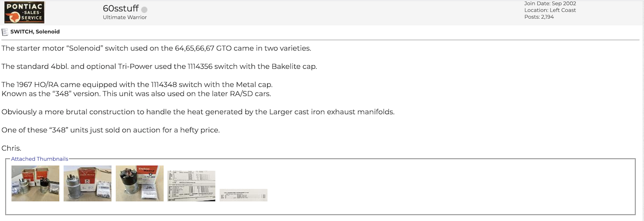Open thumbnail of metal-cap solenoid with red box
This screenshot has height=221, width=644.
87,183
